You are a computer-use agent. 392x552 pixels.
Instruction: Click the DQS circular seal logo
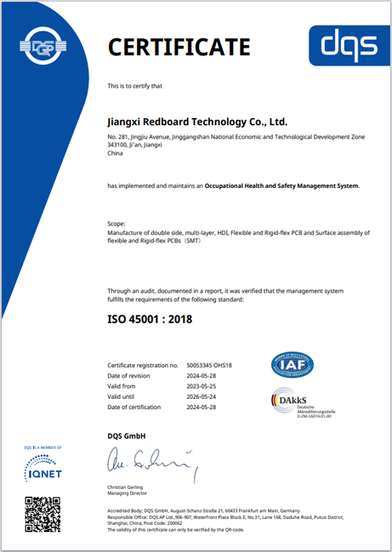[x=43, y=46]
